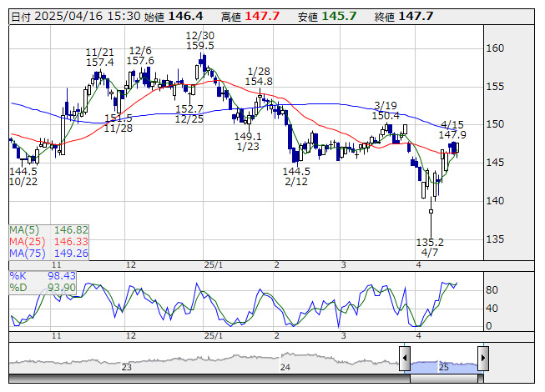Click the %D 93.90 indicator value
The image size is (545, 392).
click(x=43, y=288)
